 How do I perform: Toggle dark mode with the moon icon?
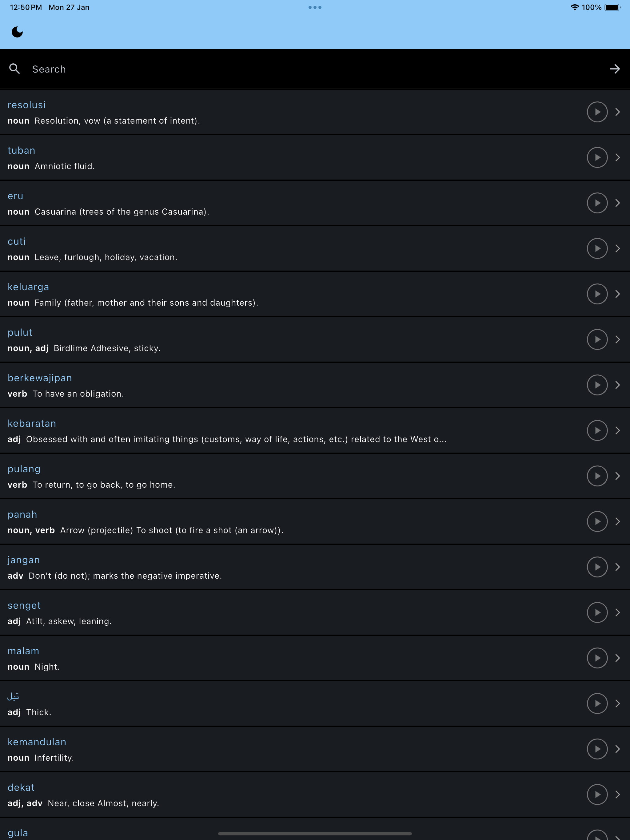coord(17,32)
